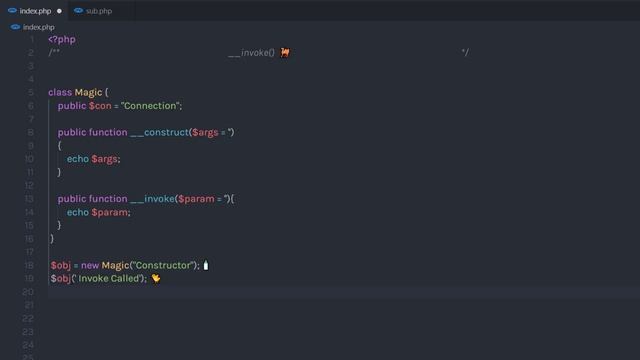Click the white bottle emoji on line 18

(206, 265)
